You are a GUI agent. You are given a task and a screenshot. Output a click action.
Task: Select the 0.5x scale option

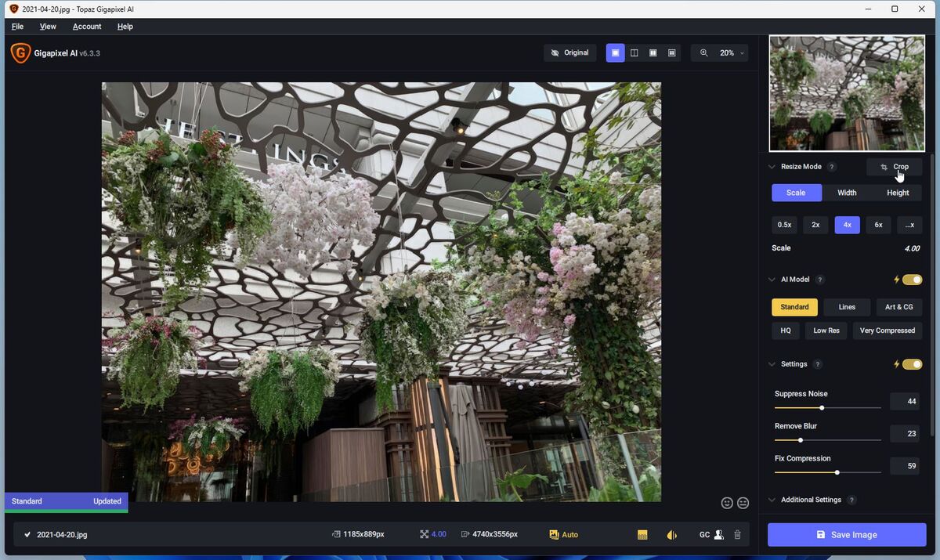(784, 225)
